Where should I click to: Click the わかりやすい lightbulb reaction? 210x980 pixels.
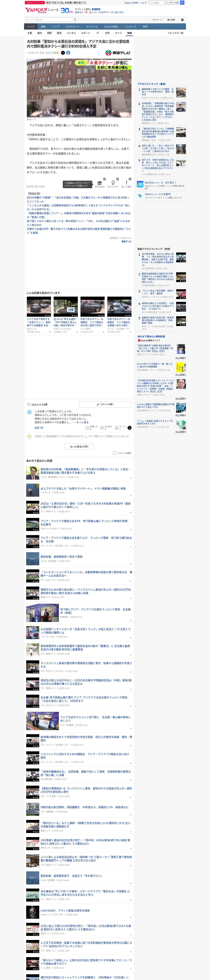(113, 183)
